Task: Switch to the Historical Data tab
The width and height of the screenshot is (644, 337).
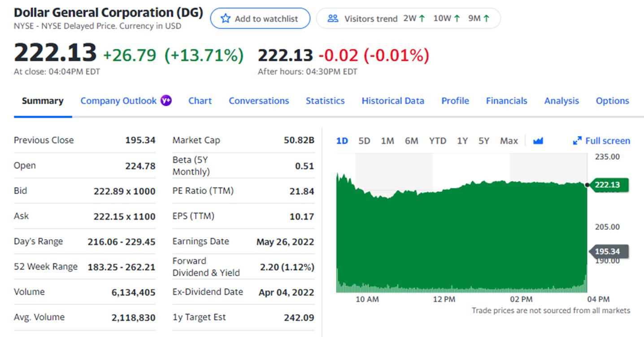Action: (393, 101)
